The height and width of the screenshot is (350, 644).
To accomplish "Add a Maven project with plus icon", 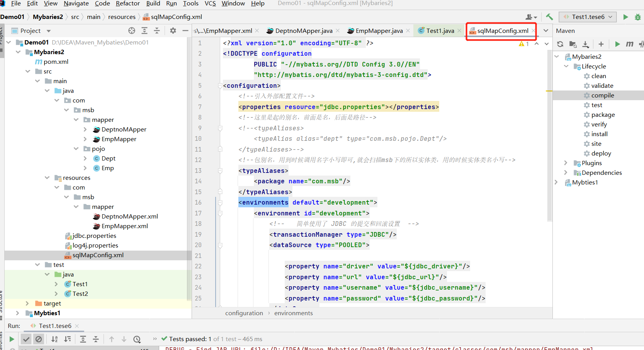I will (601, 44).
